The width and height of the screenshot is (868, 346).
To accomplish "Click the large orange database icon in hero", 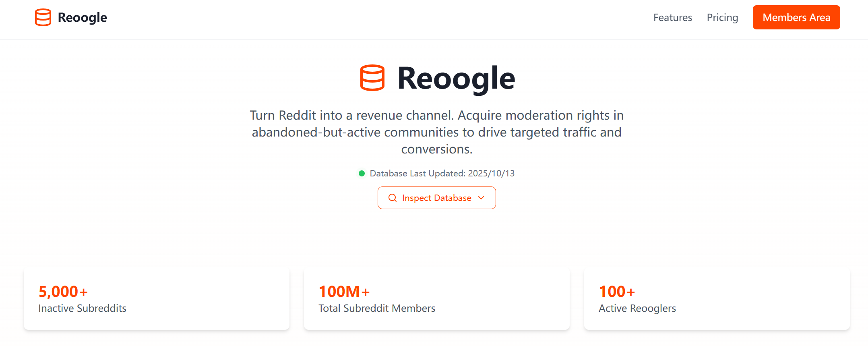I will (372, 78).
